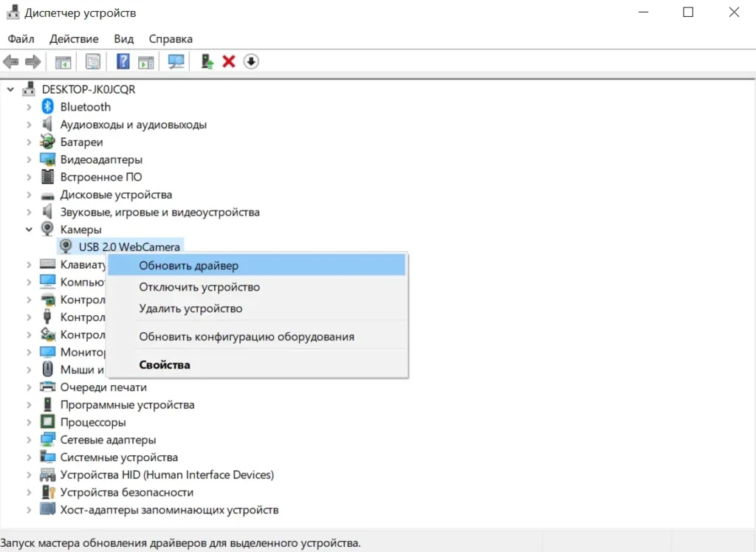
Task: Collapse the Камеры category chevron
Action: tap(29, 230)
